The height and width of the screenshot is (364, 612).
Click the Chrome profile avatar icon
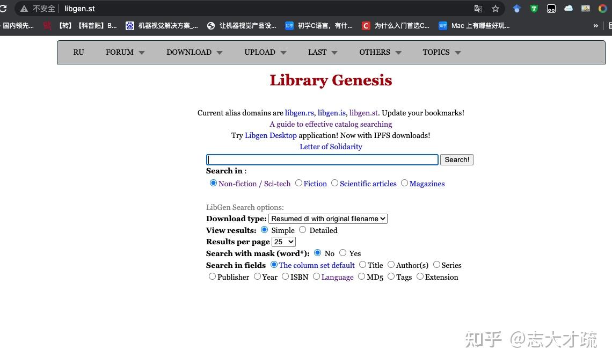(602, 9)
